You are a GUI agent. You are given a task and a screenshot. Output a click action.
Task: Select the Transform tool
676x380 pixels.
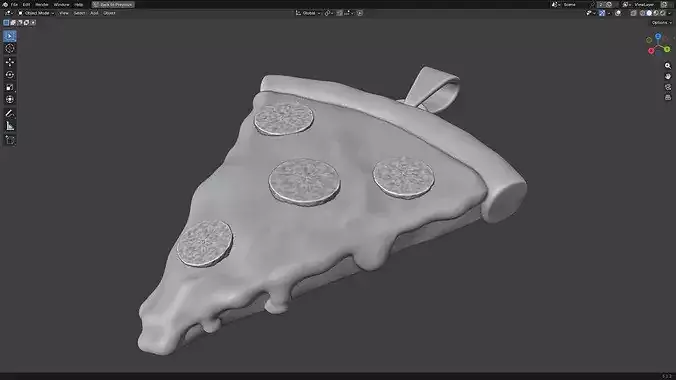pos(9,100)
